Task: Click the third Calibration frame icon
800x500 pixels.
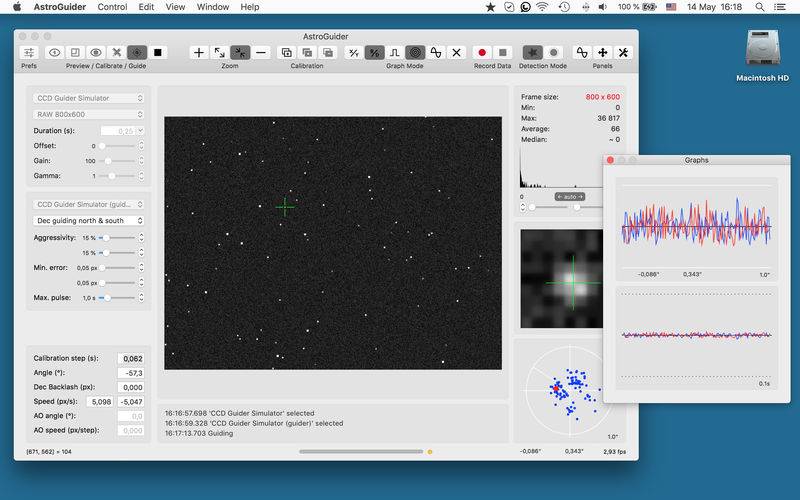Action: pos(328,53)
